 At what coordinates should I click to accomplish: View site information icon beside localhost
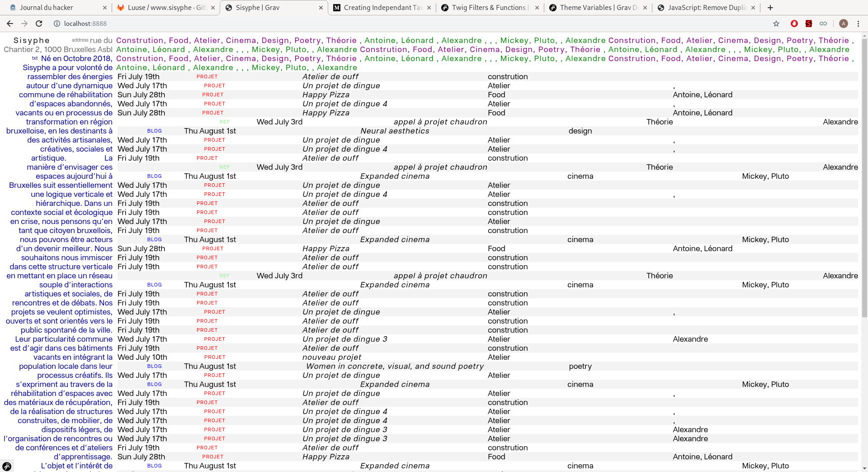coord(57,24)
